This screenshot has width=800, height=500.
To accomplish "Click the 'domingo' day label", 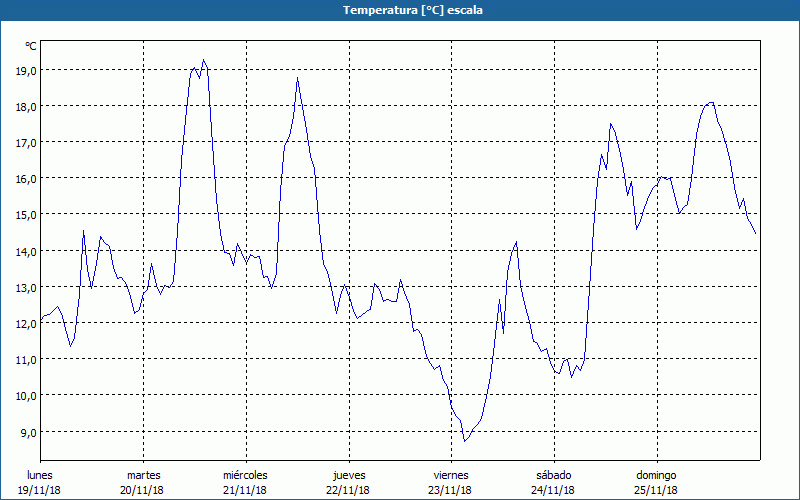I will (x=657, y=476).
